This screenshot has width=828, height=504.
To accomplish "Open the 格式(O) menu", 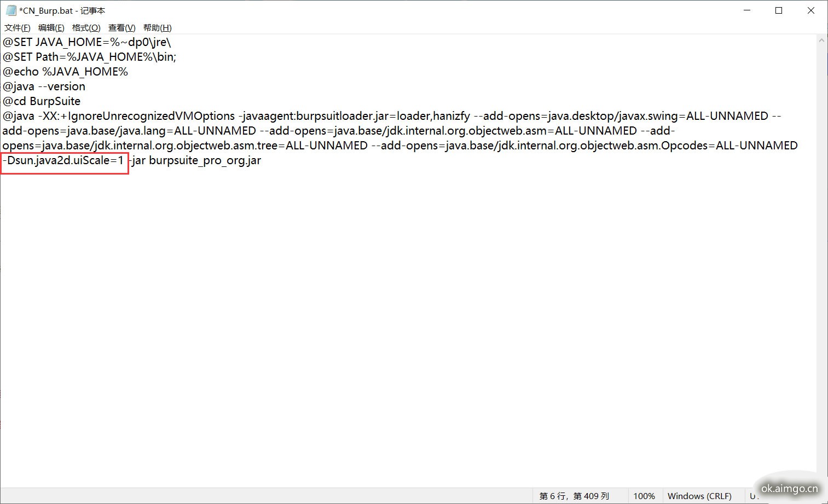I will tap(86, 28).
